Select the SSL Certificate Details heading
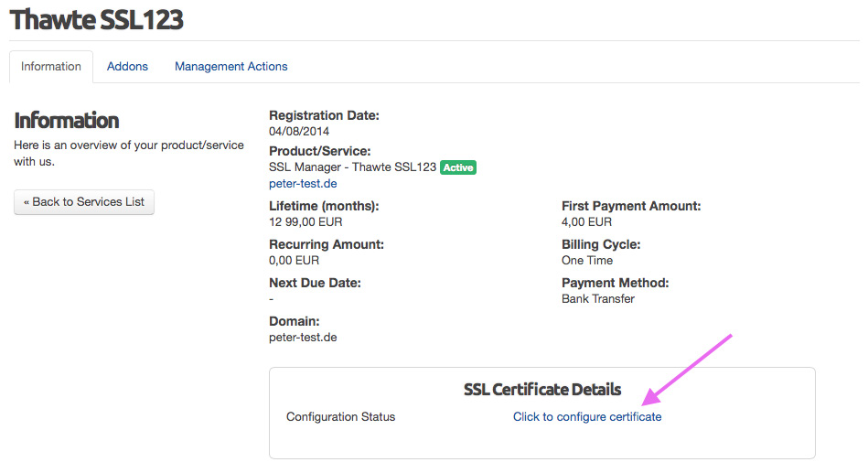868x473 pixels. 542,390
